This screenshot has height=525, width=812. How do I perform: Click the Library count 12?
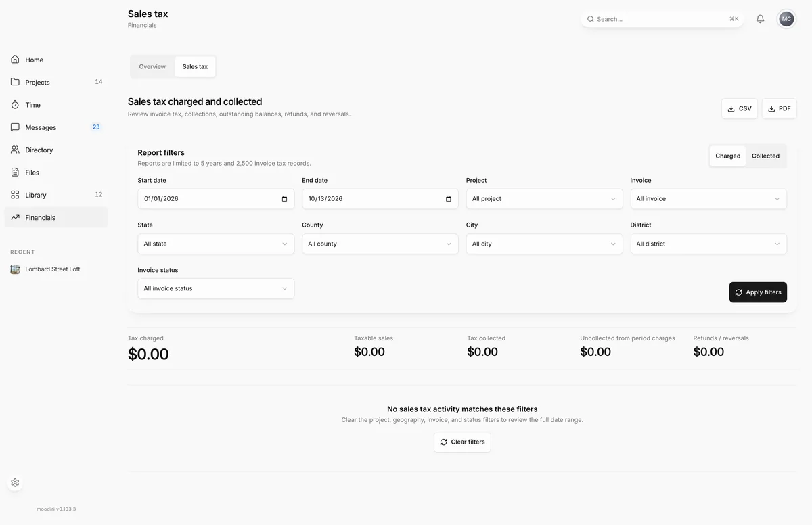pyautogui.click(x=99, y=195)
